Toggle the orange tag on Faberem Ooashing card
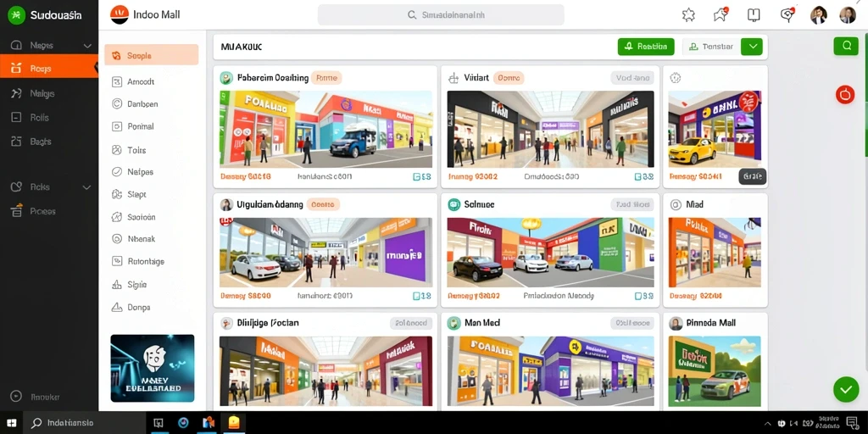Image resolution: width=868 pixels, height=434 pixels. 326,78
